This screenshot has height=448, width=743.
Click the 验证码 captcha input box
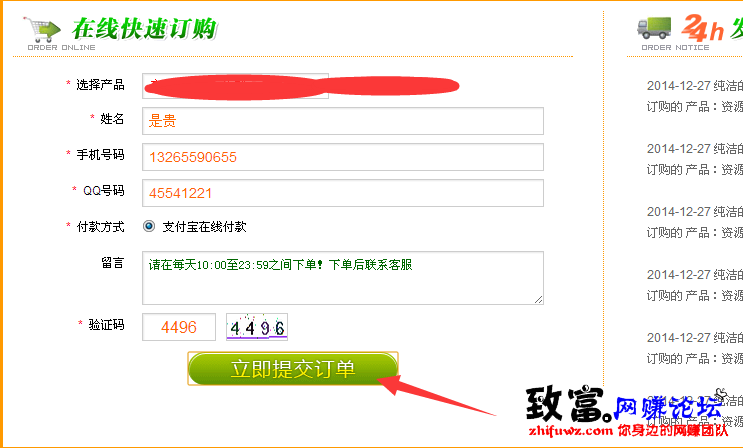tap(179, 327)
